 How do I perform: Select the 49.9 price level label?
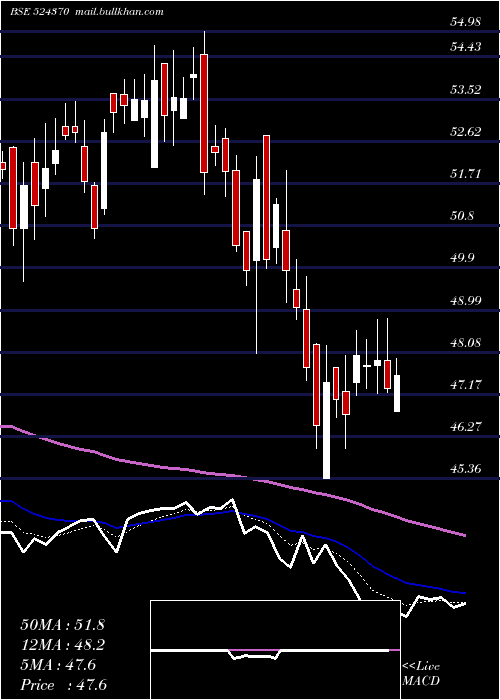pyautogui.click(x=462, y=258)
